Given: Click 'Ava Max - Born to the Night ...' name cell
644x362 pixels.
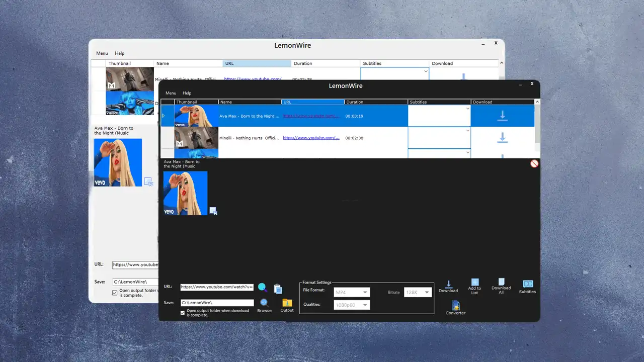Looking at the screenshot, I should (x=249, y=116).
